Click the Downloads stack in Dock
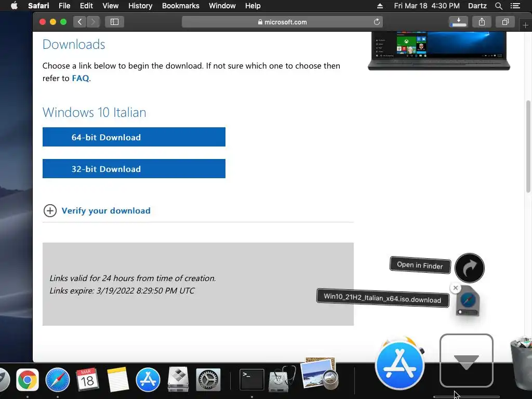The image size is (532, 399). (466, 361)
